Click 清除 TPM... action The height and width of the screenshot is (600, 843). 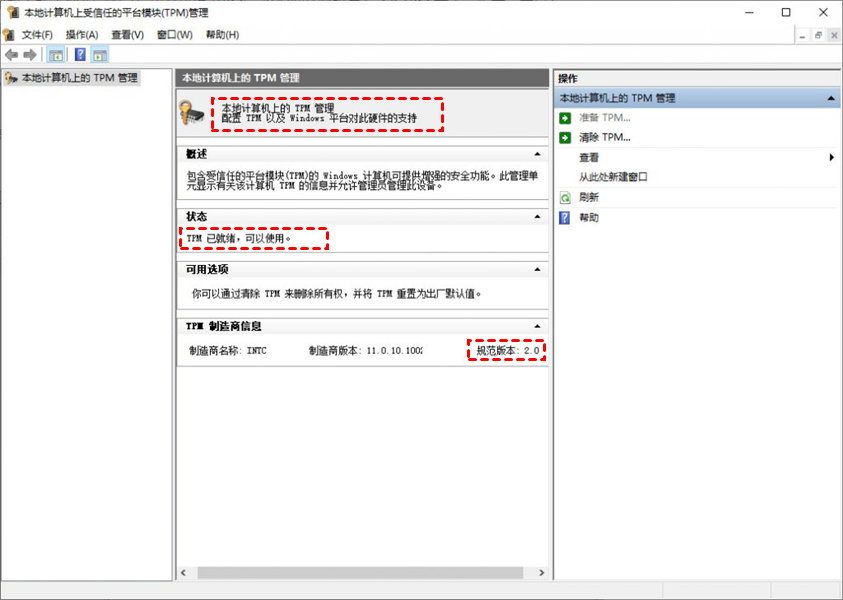click(605, 138)
